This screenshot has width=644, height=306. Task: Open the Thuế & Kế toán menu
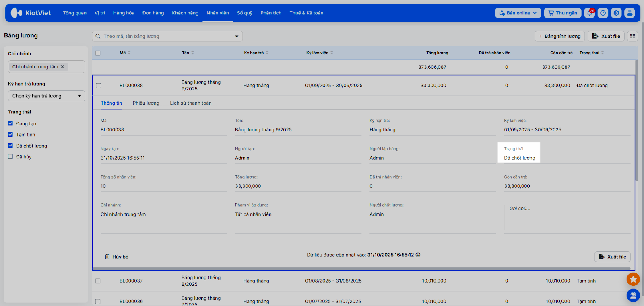306,13
